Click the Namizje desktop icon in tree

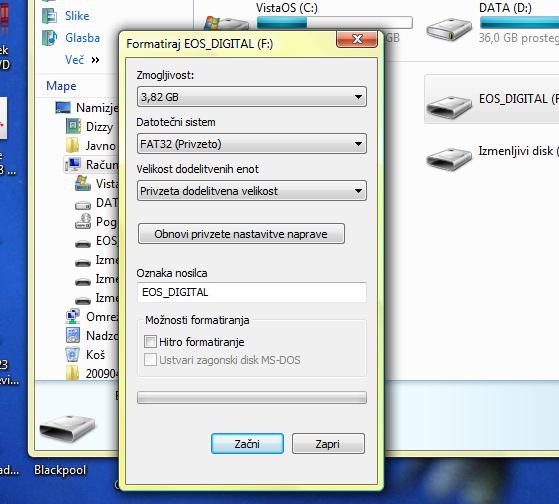coord(63,107)
